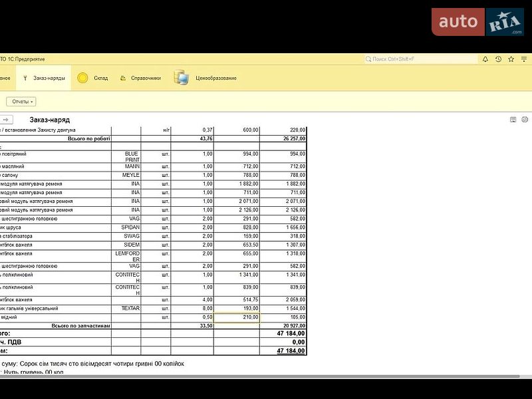532x399 pixels.
Task: Switch to the Склад section
Action: [101, 78]
